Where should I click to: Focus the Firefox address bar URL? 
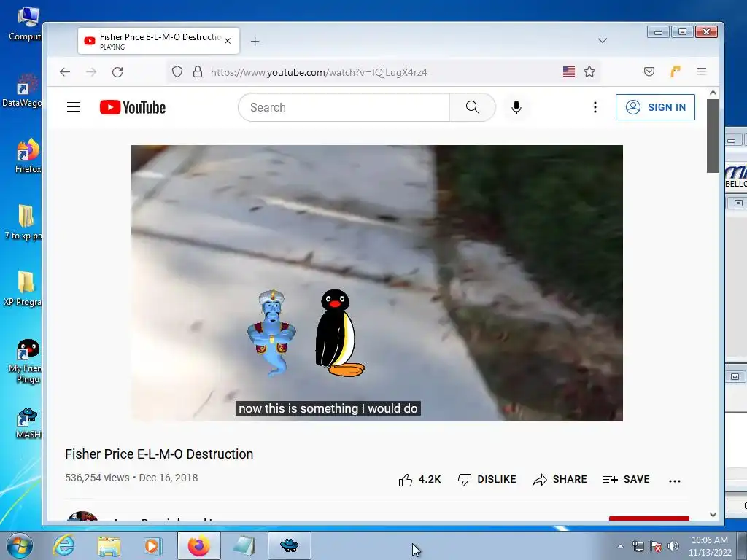click(x=318, y=72)
